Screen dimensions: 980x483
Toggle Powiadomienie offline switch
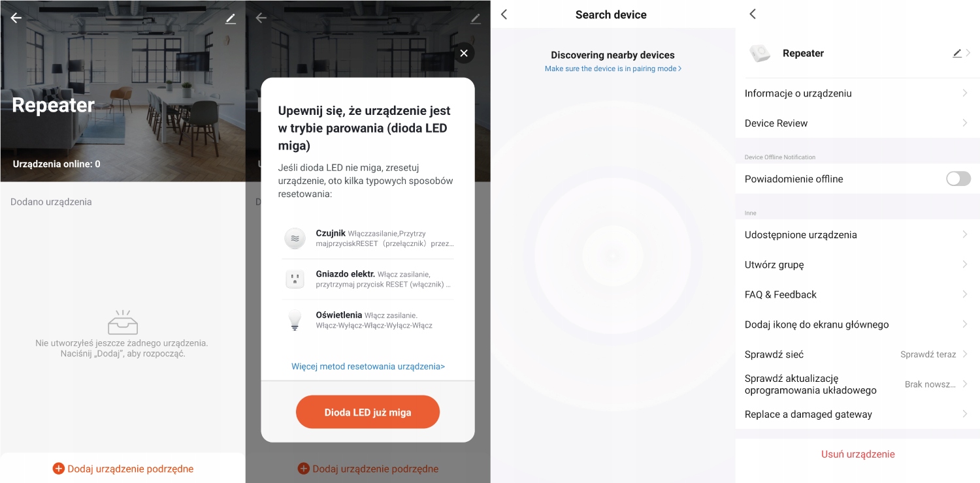tap(958, 179)
